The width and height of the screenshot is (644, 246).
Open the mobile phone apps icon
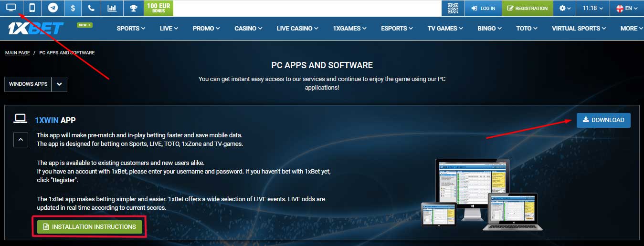[x=32, y=8]
